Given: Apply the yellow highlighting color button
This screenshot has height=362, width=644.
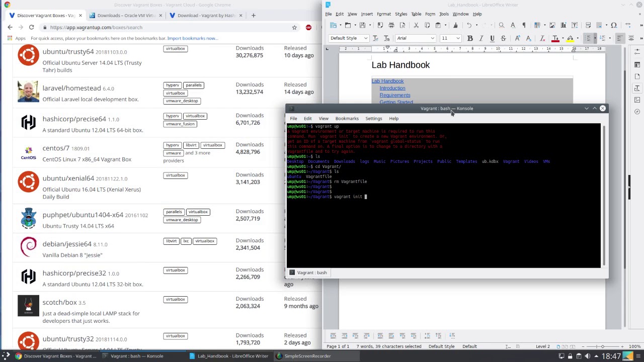Looking at the screenshot, I should point(570,38).
